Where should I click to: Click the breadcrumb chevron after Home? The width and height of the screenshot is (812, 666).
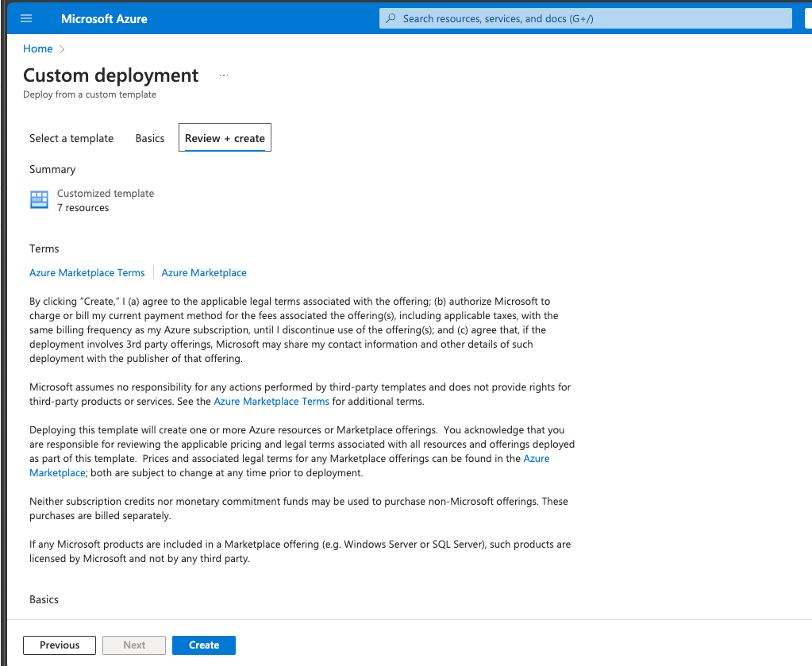pyautogui.click(x=62, y=49)
